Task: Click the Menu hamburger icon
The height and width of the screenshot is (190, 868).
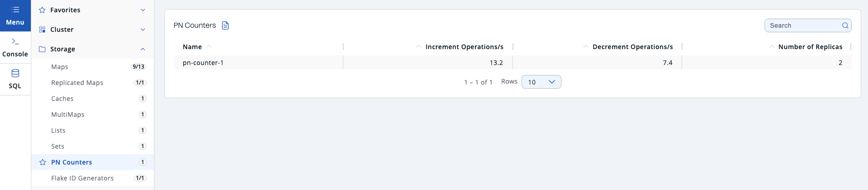Action: click(15, 10)
